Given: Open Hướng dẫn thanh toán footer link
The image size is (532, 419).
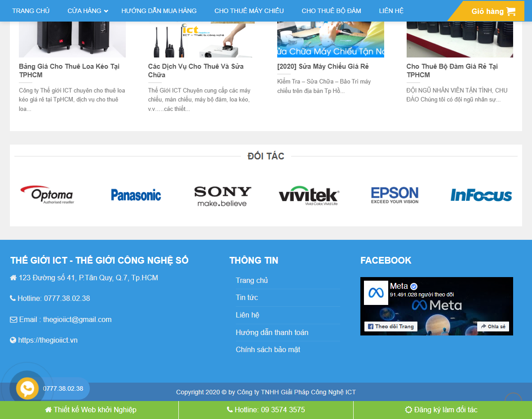Looking at the screenshot, I should pyautogui.click(x=272, y=332).
